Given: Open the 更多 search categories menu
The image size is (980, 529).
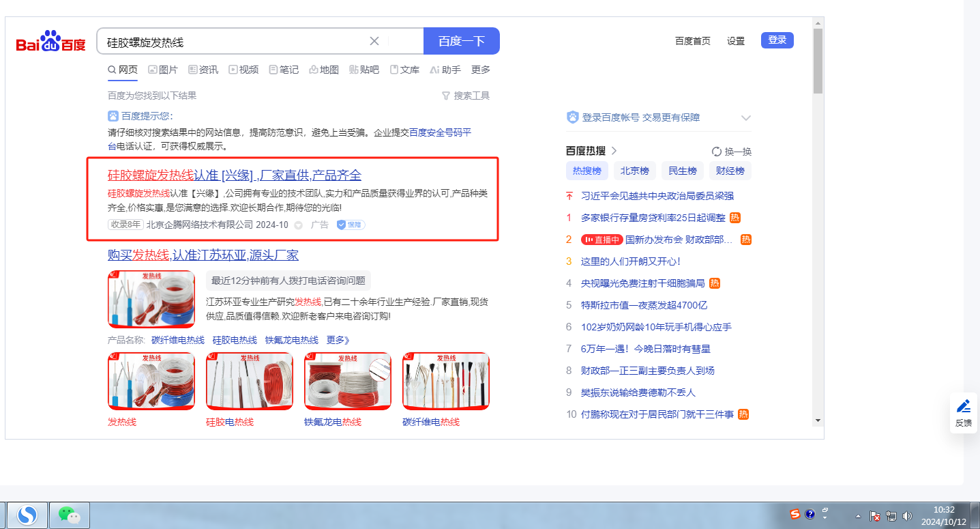Looking at the screenshot, I should tap(481, 70).
